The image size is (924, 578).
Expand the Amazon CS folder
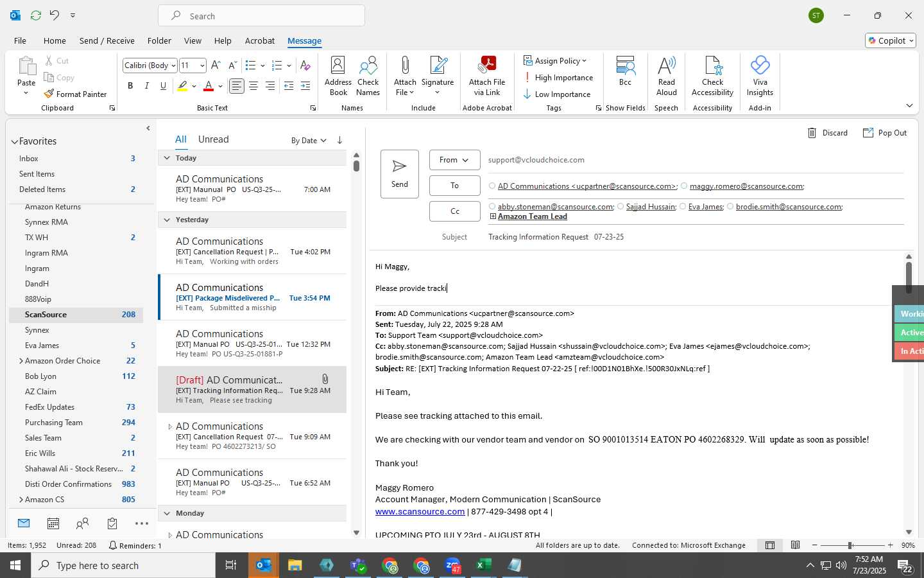tap(21, 500)
